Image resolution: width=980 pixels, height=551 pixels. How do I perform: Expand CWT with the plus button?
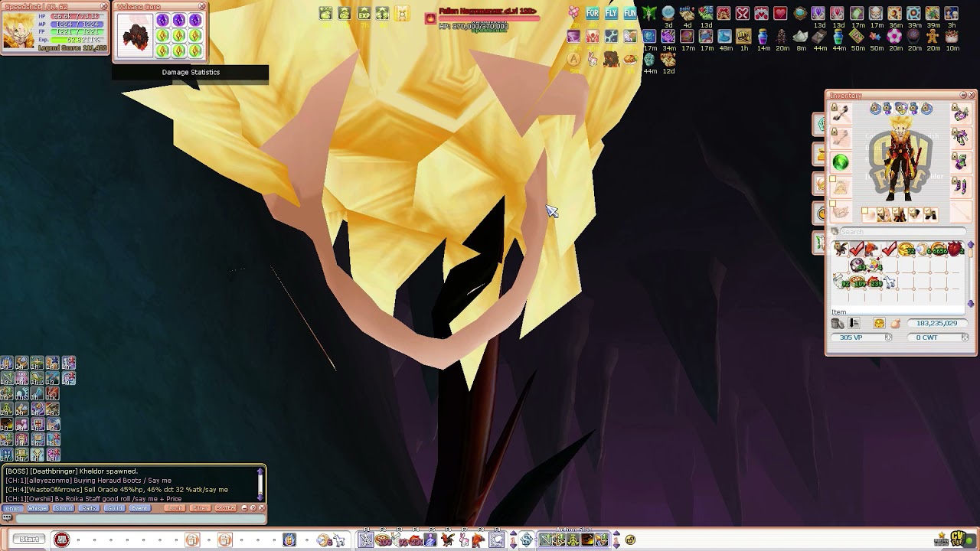965,337
